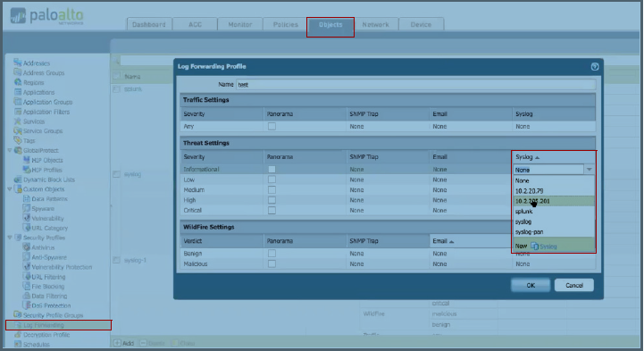Switch to the Network tab
644x351 pixels.
(x=375, y=24)
